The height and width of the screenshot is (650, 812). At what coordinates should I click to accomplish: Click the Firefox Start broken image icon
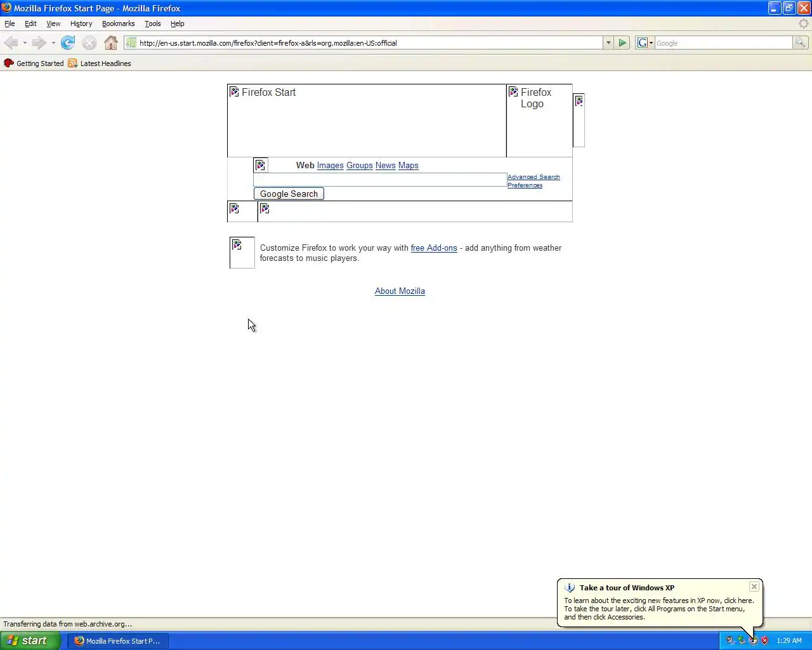234,92
